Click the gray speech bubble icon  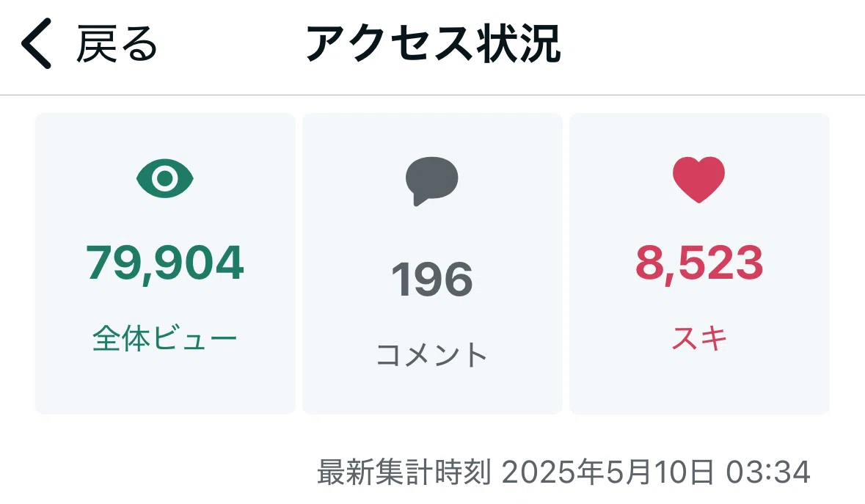click(x=432, y=181)
